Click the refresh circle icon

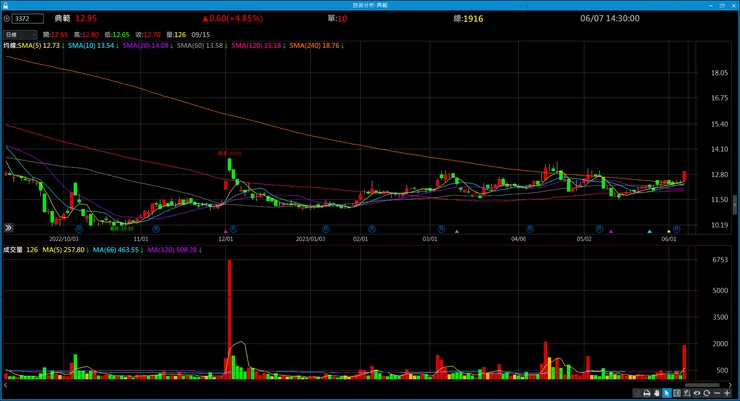707,393
